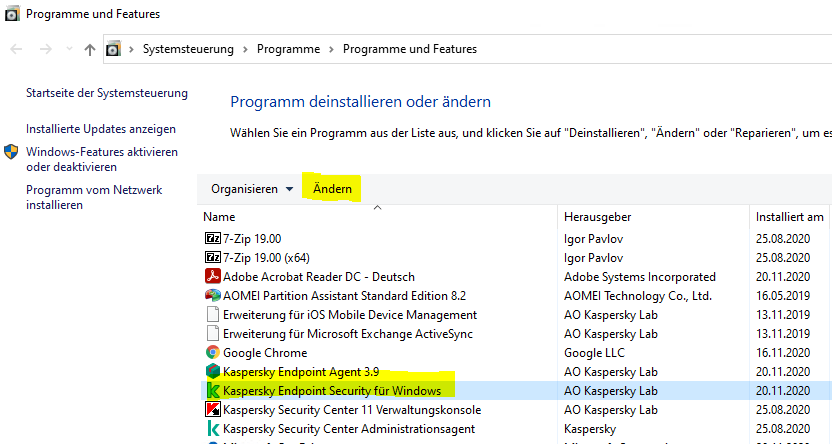832x444 pixels.
Task: Click the Kaspersky Endpoint Agent 3.9 icon
Action: [x=213, y=372]
